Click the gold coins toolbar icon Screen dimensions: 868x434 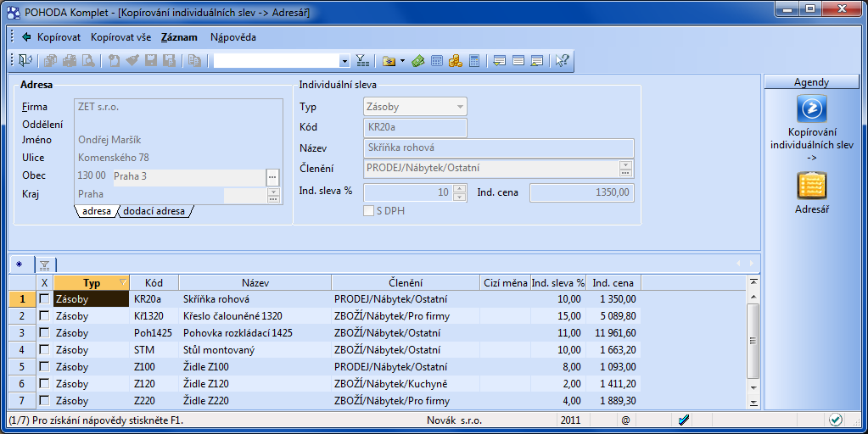456,61
